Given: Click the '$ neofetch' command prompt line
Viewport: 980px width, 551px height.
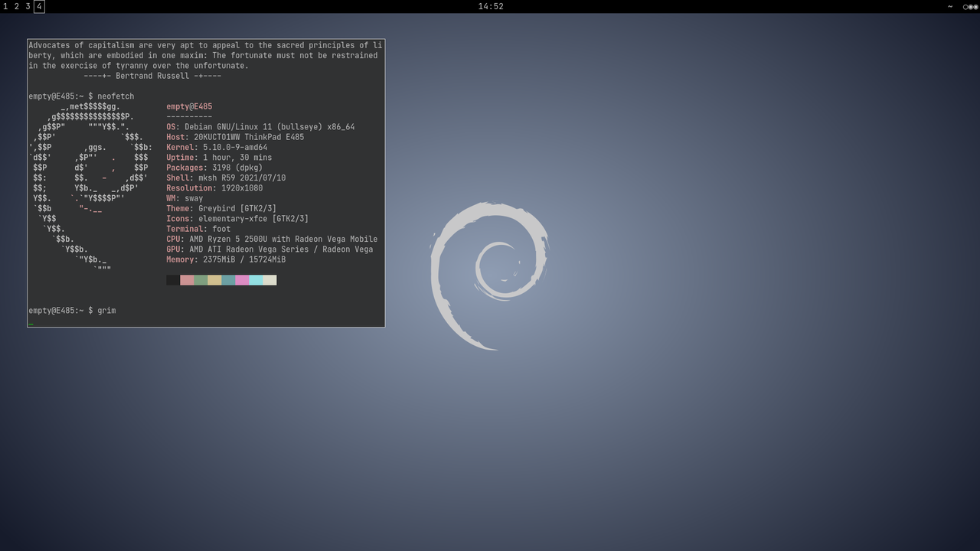Looking at the screenshot, I should tap(81, 96).
